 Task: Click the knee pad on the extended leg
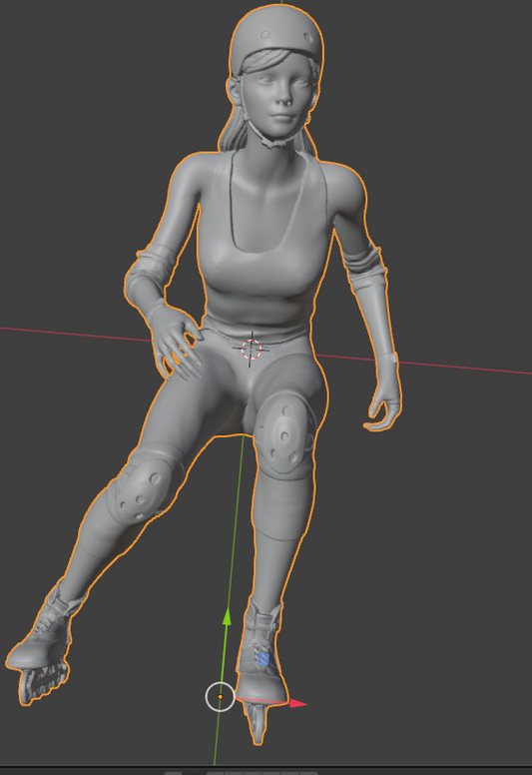click(x=140, y=492)
